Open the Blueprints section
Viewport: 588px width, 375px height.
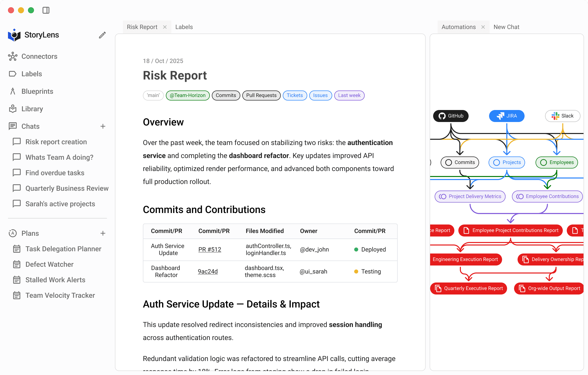37,91
